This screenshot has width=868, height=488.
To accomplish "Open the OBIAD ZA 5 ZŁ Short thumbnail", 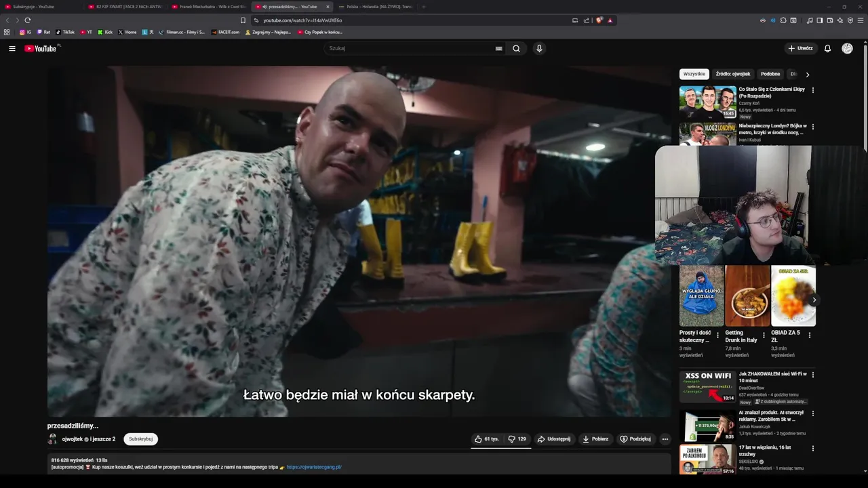I will pyautogui.click(x=793, y=296).
